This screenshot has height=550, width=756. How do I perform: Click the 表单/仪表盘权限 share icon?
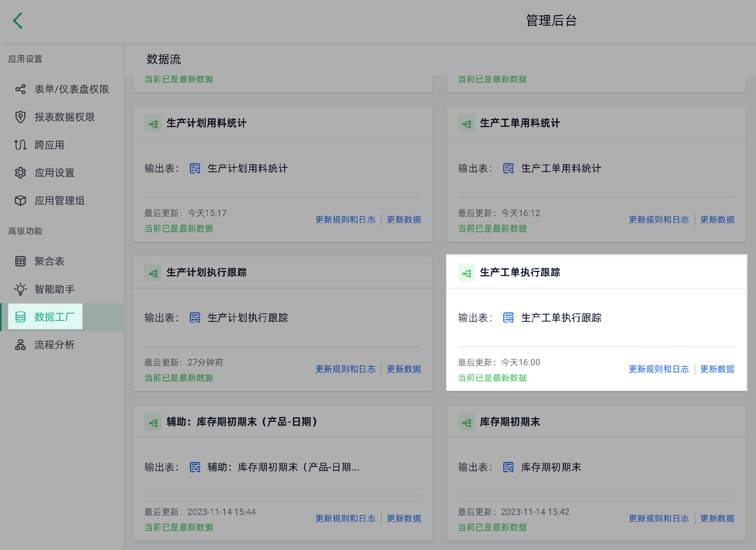(x=20, y=89)
